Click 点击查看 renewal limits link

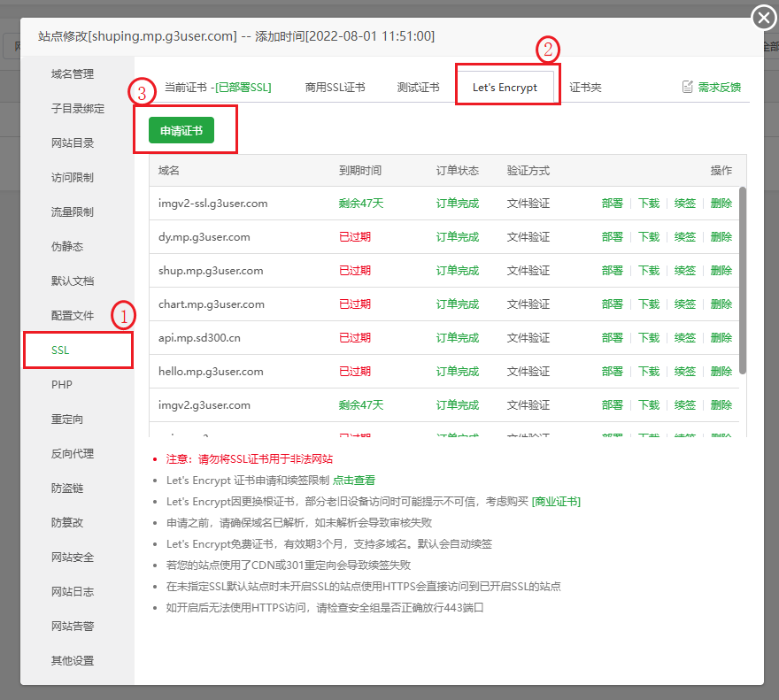(354, 481)
